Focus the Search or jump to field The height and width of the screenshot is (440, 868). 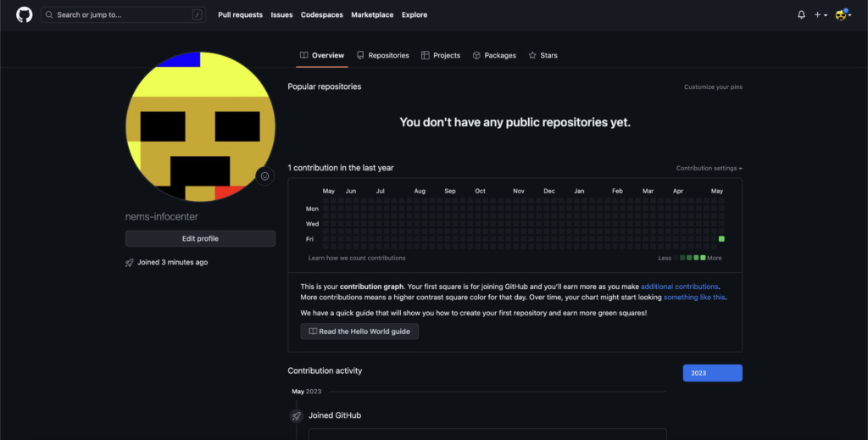coord(124,15)
